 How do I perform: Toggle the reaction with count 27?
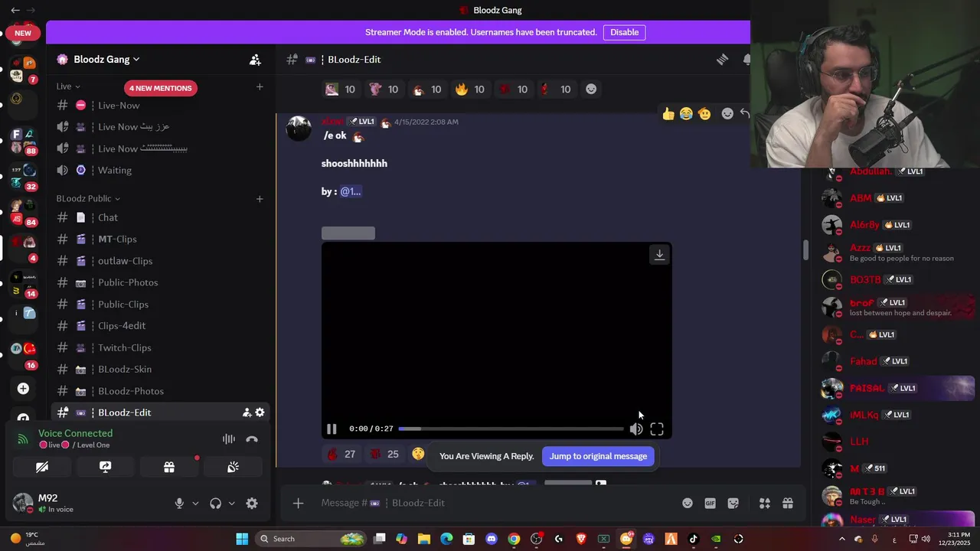[x=341, y=455]
